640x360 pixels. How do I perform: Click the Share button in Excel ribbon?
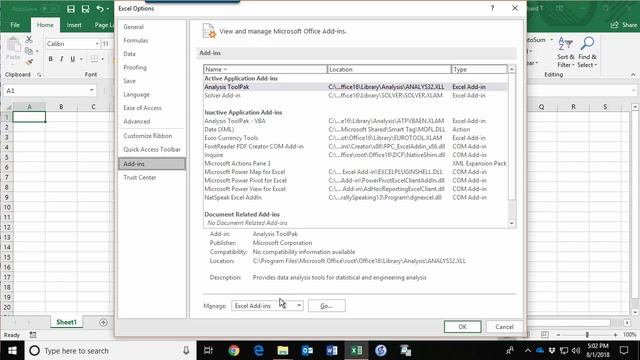[x=624, y=25]
